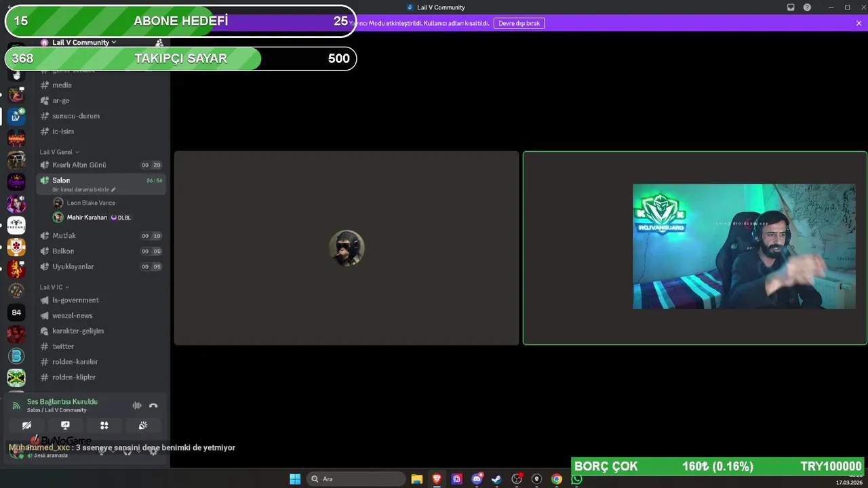Click the pencil icon to set channel status
Viewport: 868px width, 488px height.
pyautogui.click(x=113, y=190)
